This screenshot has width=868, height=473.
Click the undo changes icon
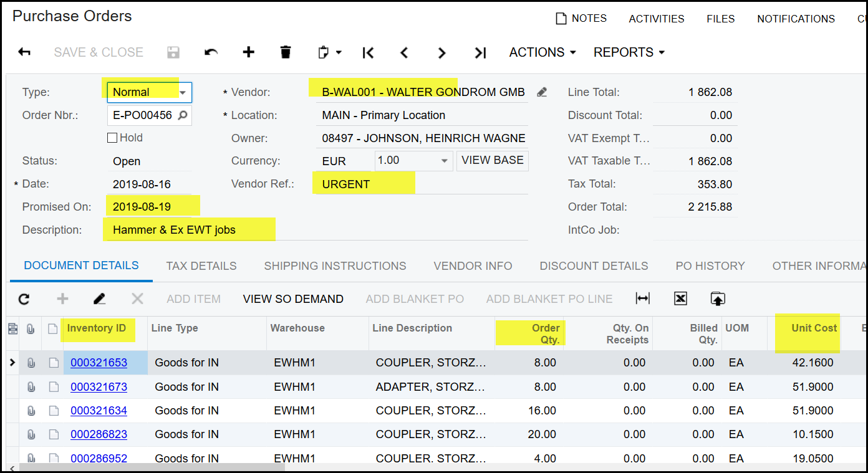[x=211, y=52]
